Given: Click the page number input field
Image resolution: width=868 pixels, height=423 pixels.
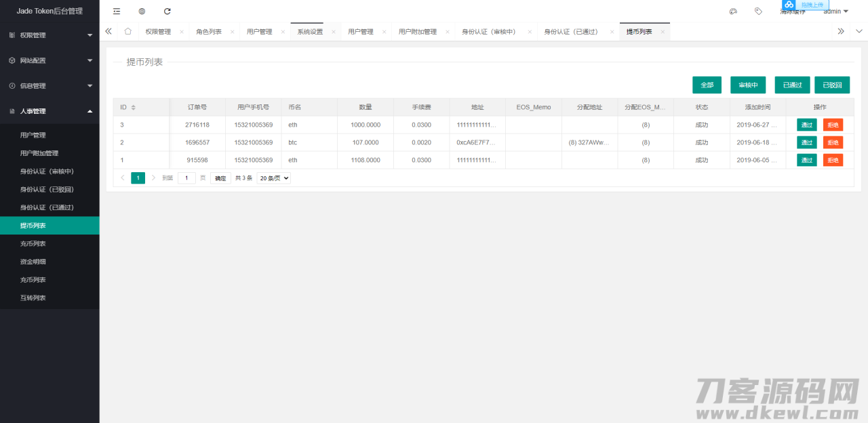Looking at the screenshot, I should click(x=186, y=178).
